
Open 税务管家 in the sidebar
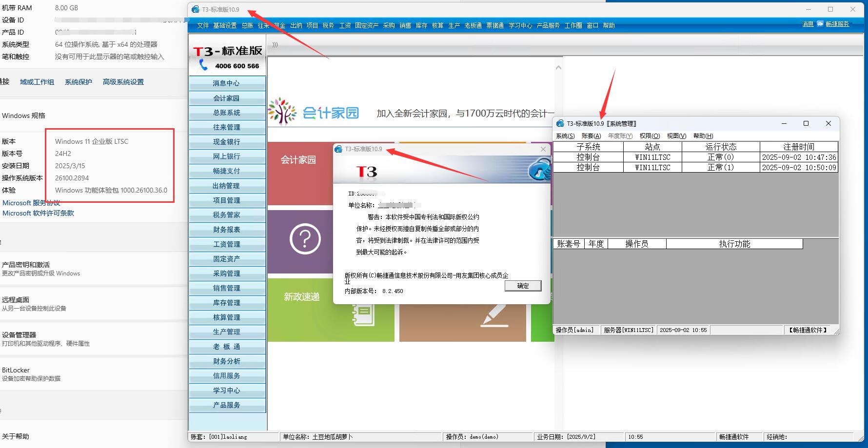227,215
